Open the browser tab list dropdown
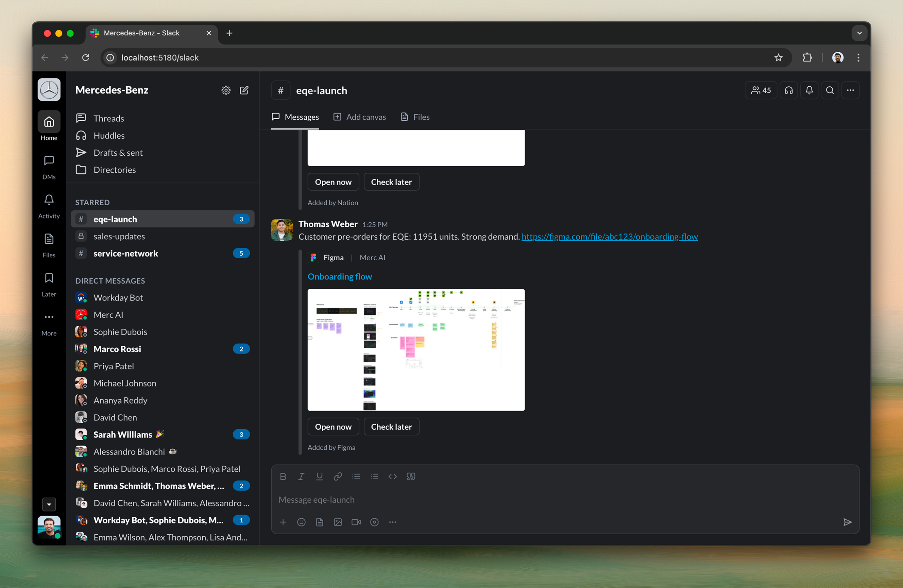Screen dimensions: 903x588 click(859, 33)
